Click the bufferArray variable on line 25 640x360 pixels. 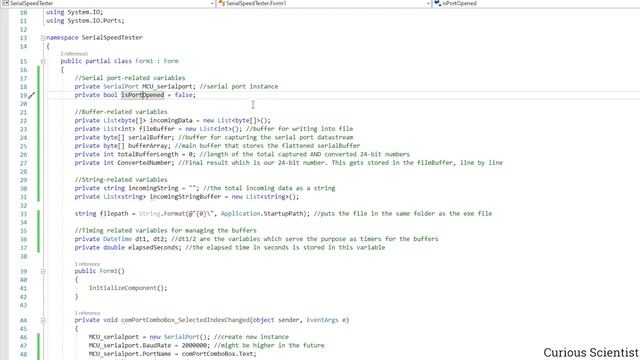pos(148,146)
